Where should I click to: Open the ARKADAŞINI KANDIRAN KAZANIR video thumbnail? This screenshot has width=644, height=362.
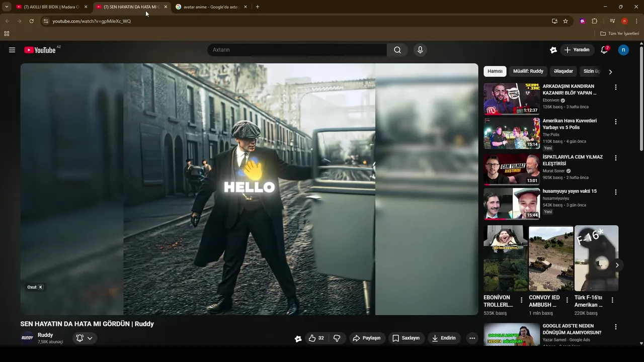(x=512, y=99)
